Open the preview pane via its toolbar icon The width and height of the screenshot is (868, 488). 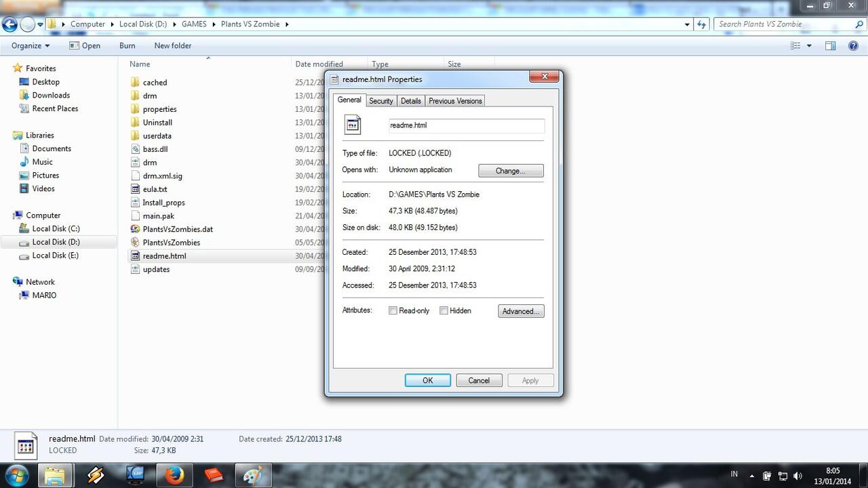tap(829, 45)
